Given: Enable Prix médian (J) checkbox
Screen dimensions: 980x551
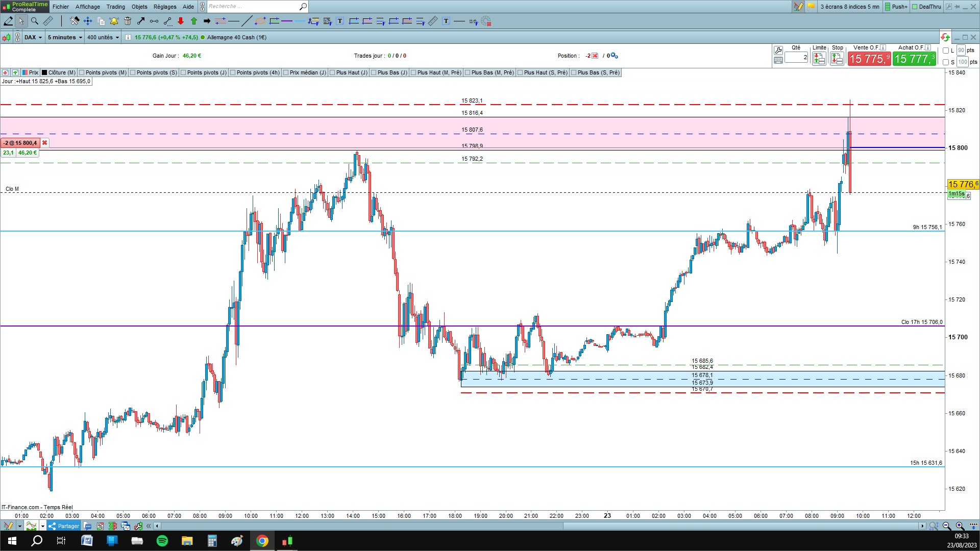Looking at the screenshot, I should pos(286,72).
